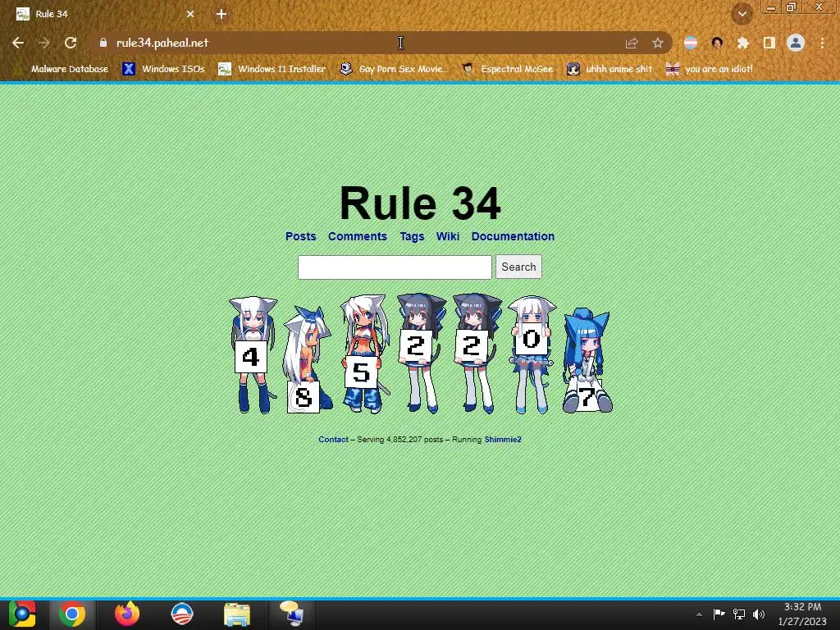
Task: Open the you are an idiot! bookmark
Action: coord(710,69)
